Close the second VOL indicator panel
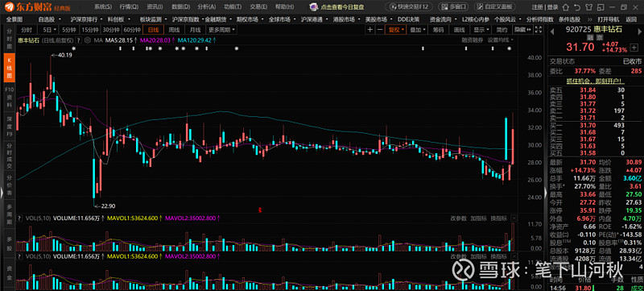The image size is (644, 291). tap(514, 256)
